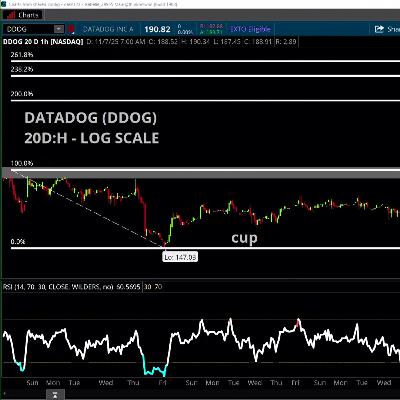Click the first Fri label on time axis
This screenshot has width=400, height=400.
click(162, 383)
